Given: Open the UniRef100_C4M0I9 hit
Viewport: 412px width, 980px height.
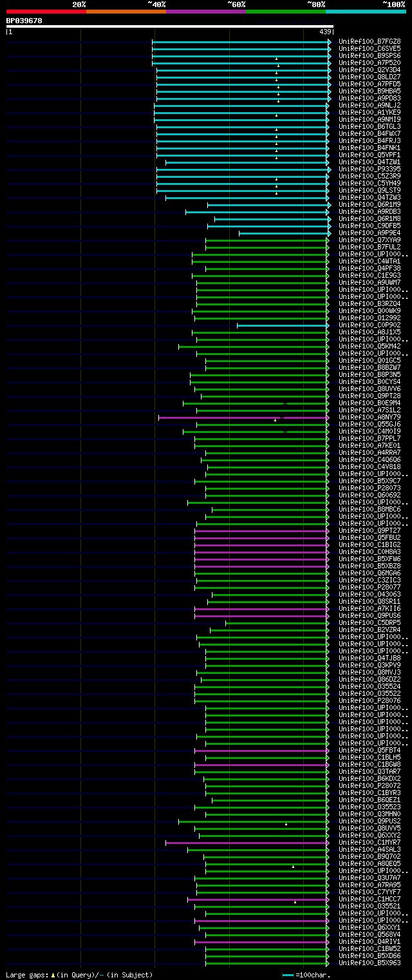Looking at the screenshot, I should point(370,431).
